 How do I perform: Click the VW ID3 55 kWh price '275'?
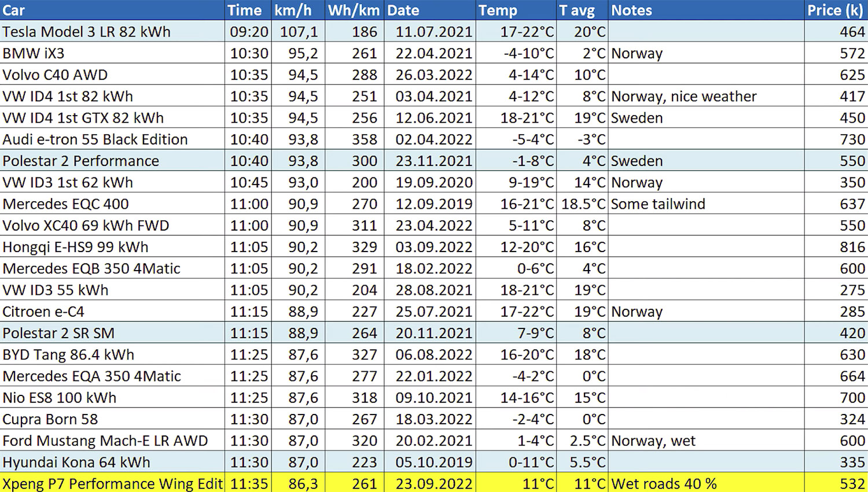pos(837,290)
